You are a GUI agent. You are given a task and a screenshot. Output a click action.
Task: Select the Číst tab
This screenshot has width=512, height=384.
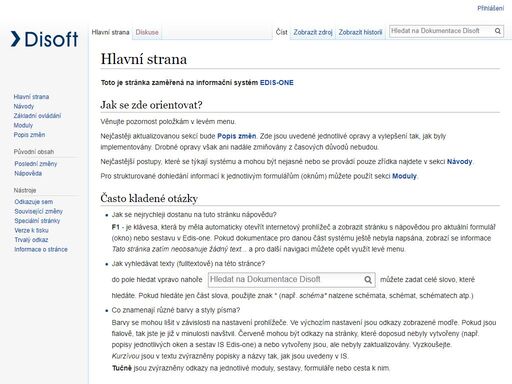282,32
